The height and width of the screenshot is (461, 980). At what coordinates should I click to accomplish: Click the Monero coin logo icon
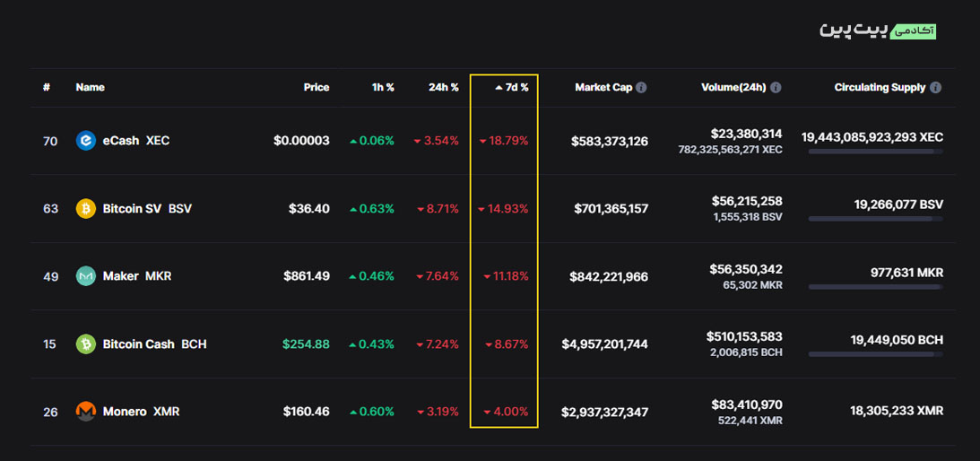[x=85, y=412]
